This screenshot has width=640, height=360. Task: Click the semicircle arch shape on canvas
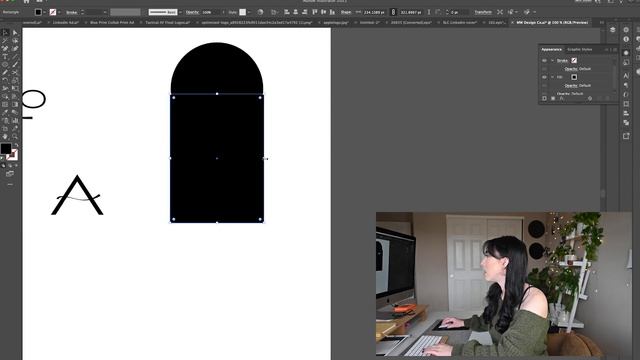pyautogui.click(x=217, y=68)
